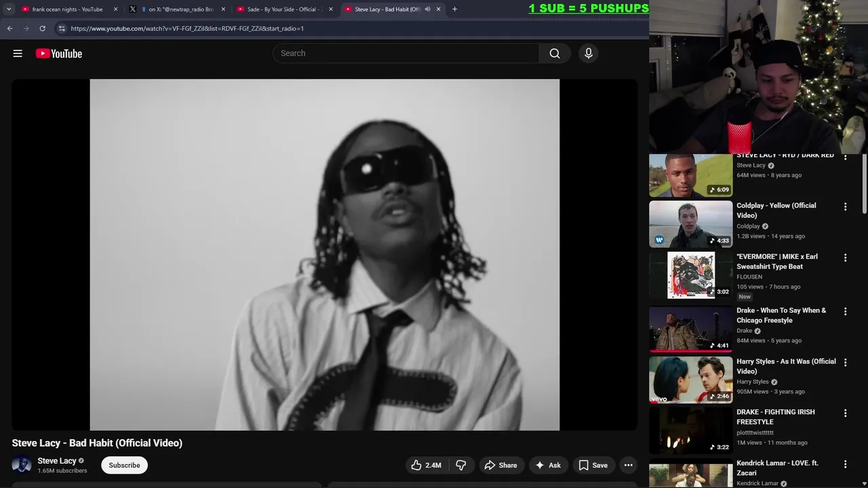The height and width of the screenshot is (488, 868).
Task: Close the frank ocean nights tab
Action: point(115,9)
